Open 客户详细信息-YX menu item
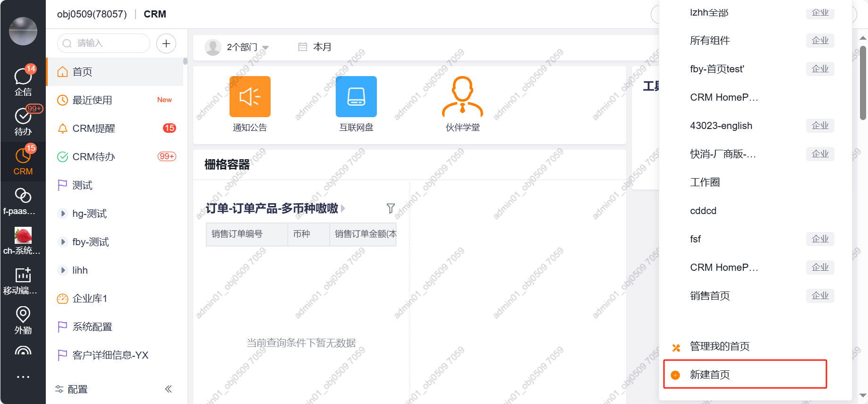This screenshot has width=868, height=404. click(115, 355)
